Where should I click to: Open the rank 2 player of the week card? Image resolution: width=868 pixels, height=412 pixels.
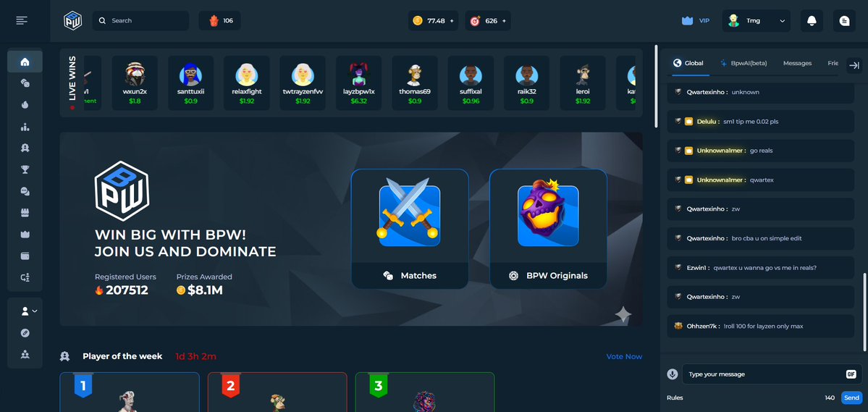(277, 392)
